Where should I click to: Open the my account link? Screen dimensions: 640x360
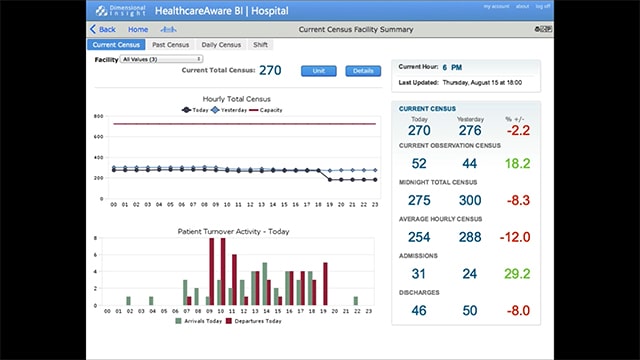click(x=496, y=7)
